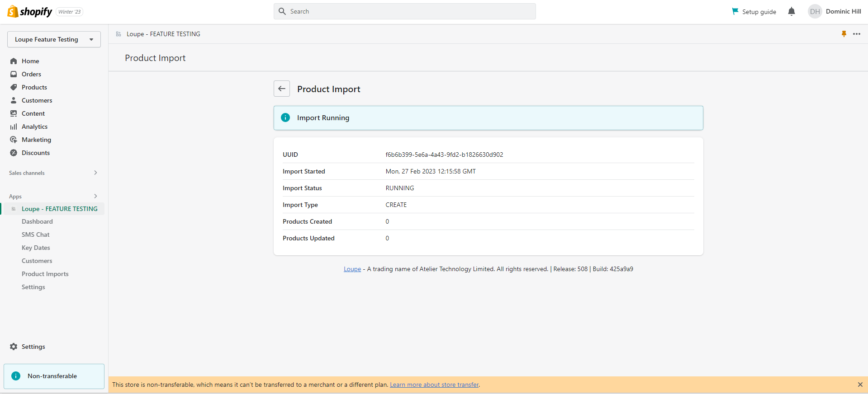Click the RUNNING import status value
The height and width of the screenshot is (394, 868).
(400, 188)
